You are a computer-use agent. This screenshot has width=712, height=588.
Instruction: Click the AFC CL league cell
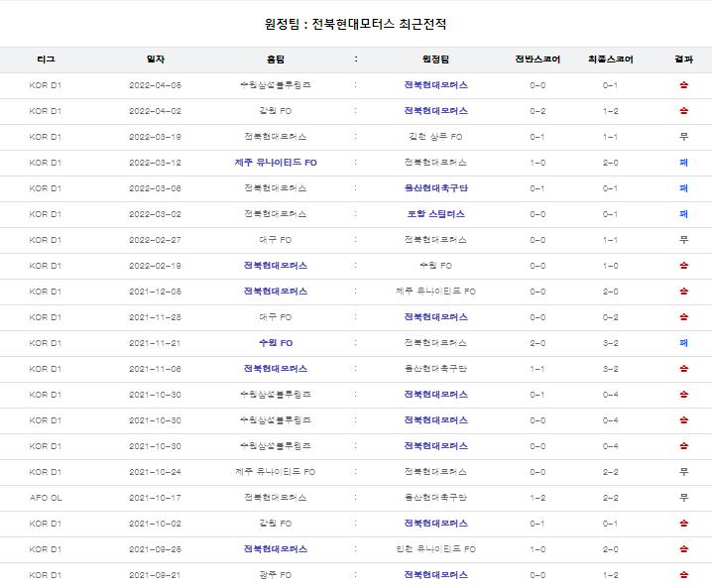46,498
